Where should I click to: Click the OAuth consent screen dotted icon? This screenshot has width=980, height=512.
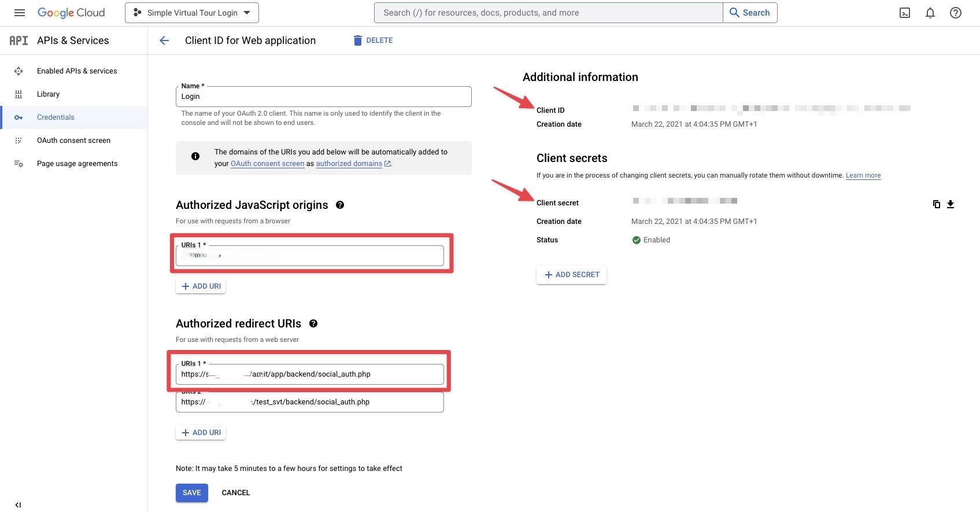[x=19, y=141]
